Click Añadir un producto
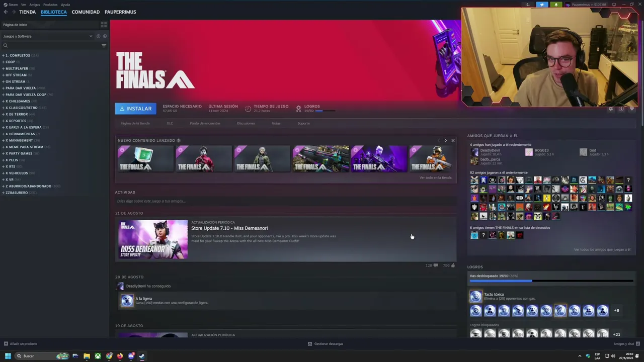Image resolution: width=644 pixels, height=362 pixels. tap(21, 344)
